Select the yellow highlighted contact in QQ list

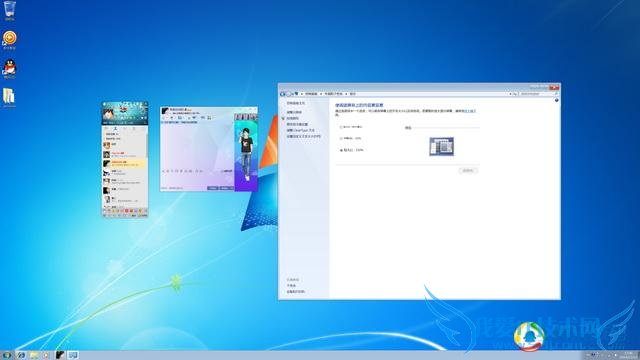click(124, 163)
